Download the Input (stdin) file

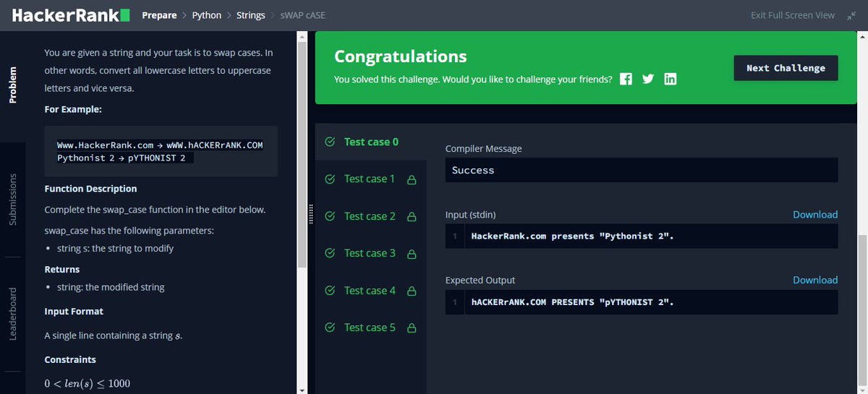(815, 215)
